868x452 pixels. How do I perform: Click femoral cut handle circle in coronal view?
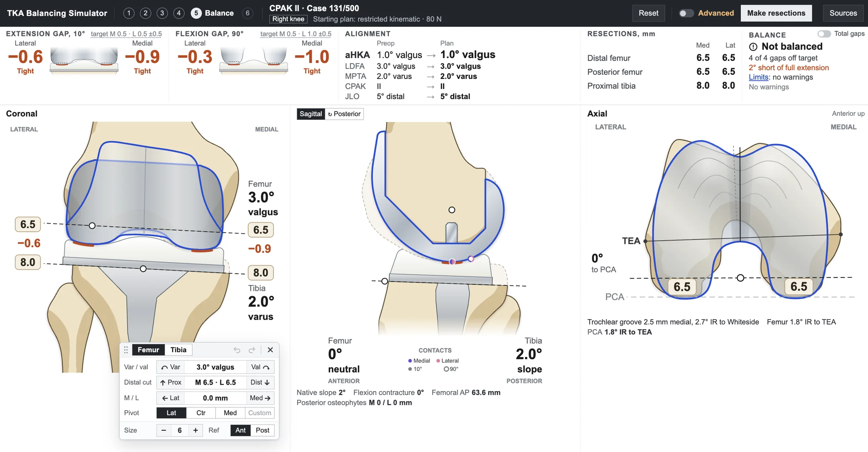[x=92, y=226]
